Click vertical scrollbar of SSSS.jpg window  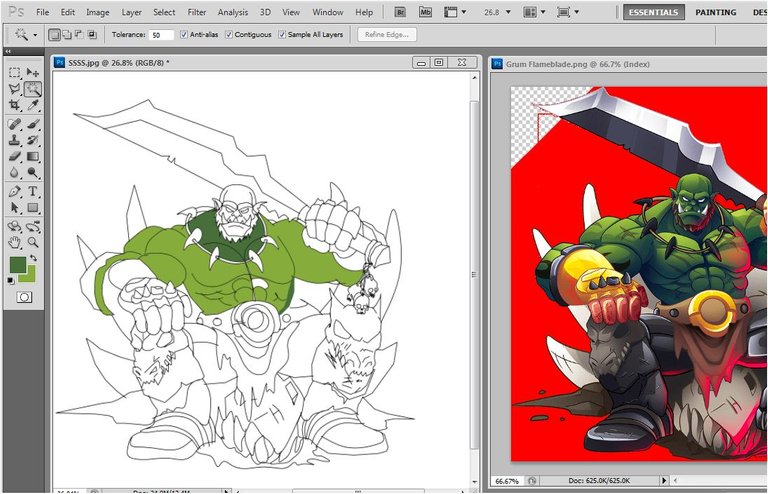(474, 275)
